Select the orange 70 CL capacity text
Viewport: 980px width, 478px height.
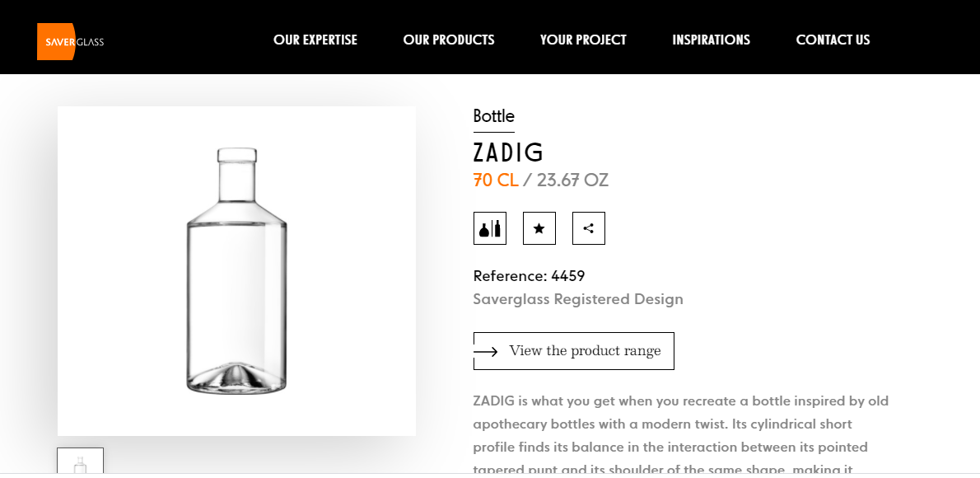(x=496, y=180)
